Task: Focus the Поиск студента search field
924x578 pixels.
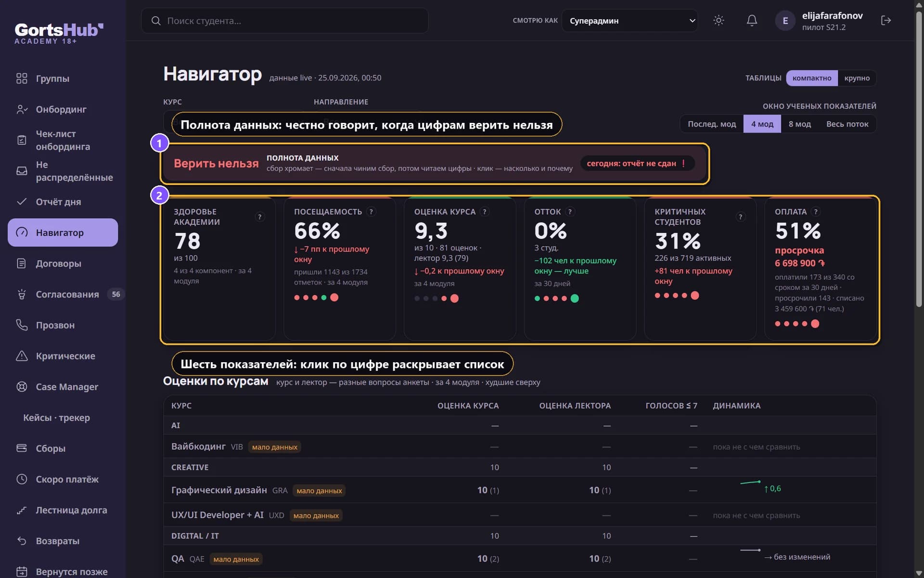Action: click(x=284, y=21)
